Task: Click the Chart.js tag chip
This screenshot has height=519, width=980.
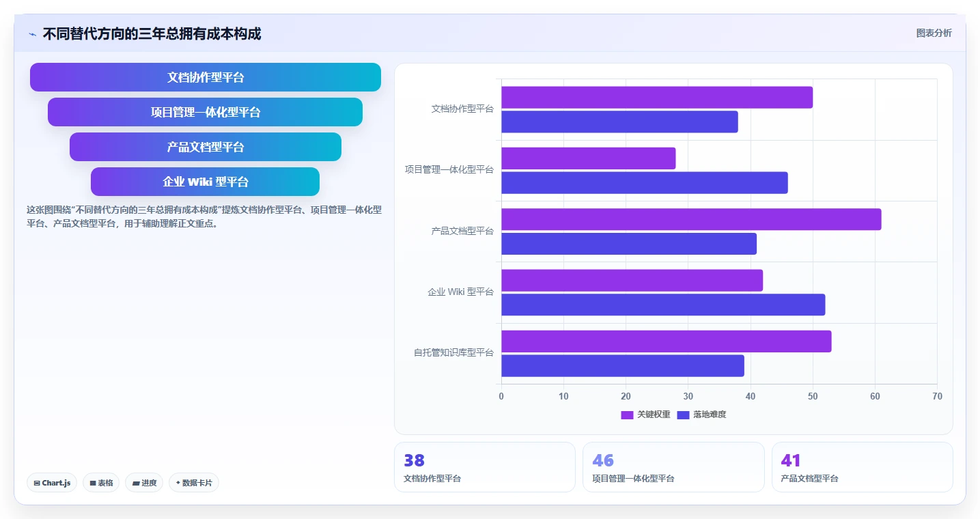Action: click(53, 483)
